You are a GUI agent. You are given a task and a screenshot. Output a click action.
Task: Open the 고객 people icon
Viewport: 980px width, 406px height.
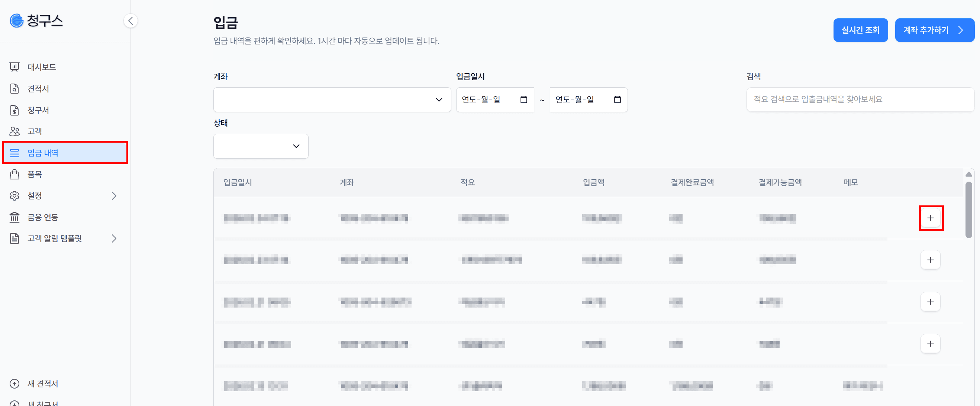point(14,131)
